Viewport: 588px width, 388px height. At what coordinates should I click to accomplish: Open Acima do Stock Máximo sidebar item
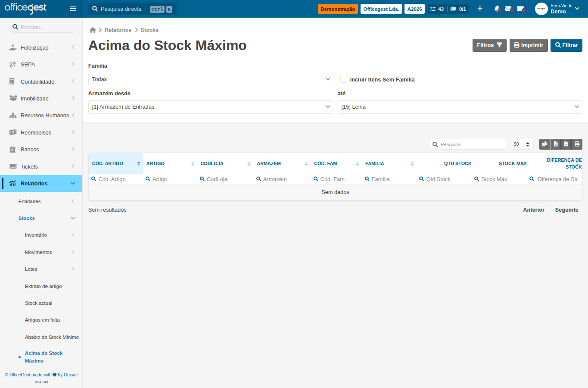tap(44, 357)
